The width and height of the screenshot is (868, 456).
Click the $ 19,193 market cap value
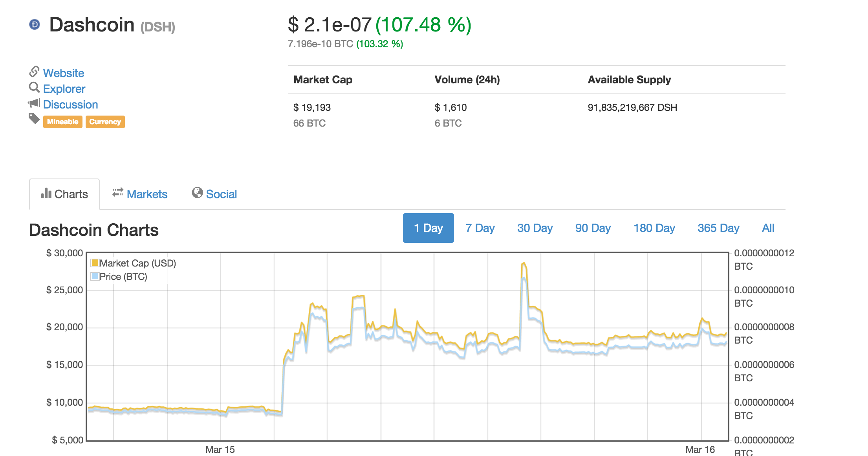pos(312,107)
